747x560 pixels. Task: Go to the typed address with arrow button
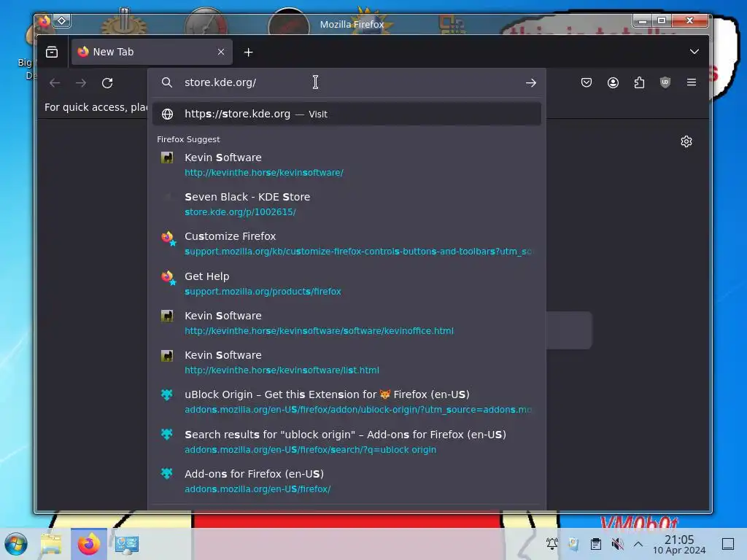tap(531, 83)
